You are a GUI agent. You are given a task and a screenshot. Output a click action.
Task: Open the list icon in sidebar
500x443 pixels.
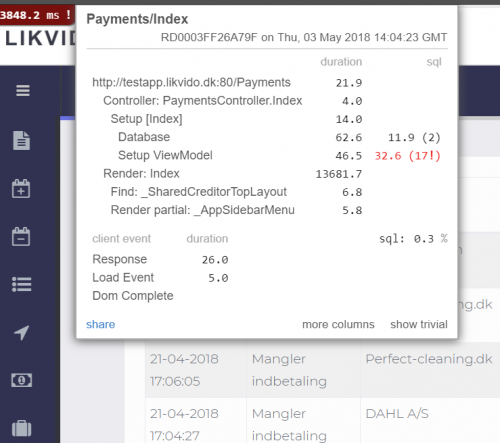pyautogui.click(x=22, y=284)
